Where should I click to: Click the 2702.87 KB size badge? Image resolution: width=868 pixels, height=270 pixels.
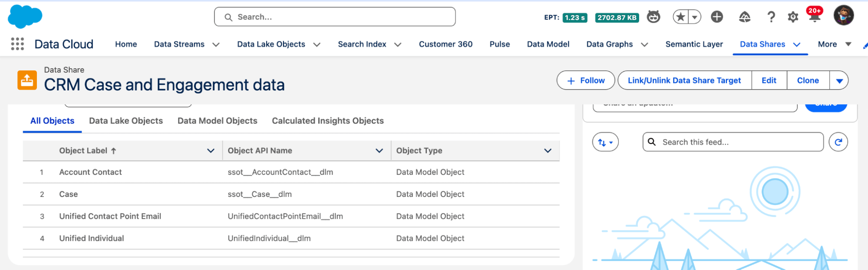(x=617, y=17)
